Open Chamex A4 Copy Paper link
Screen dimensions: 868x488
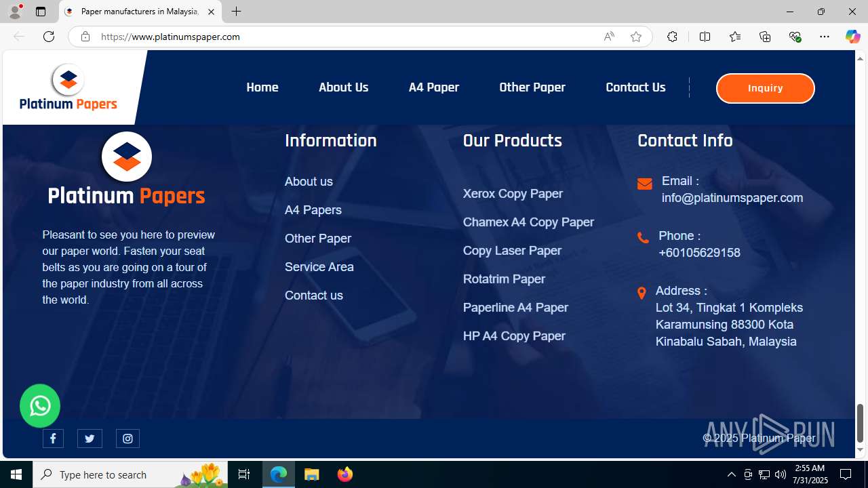(x=528, y=222)
